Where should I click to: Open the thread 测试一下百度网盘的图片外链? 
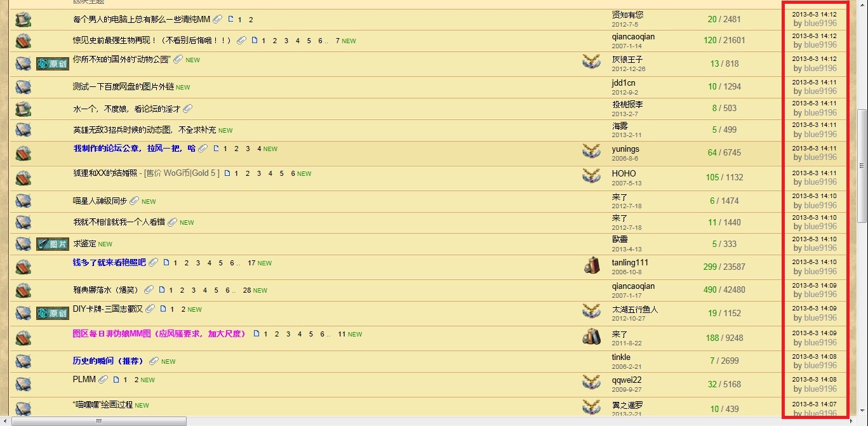(123, 87)
